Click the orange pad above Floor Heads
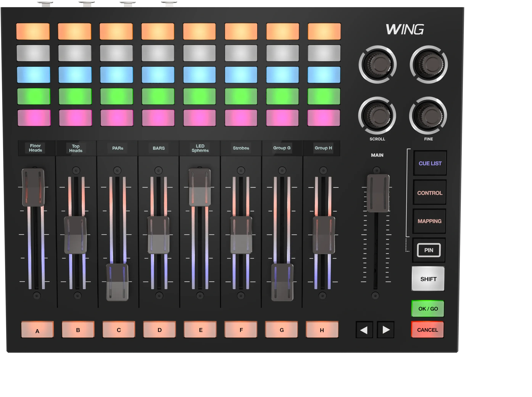 (33, 31)
